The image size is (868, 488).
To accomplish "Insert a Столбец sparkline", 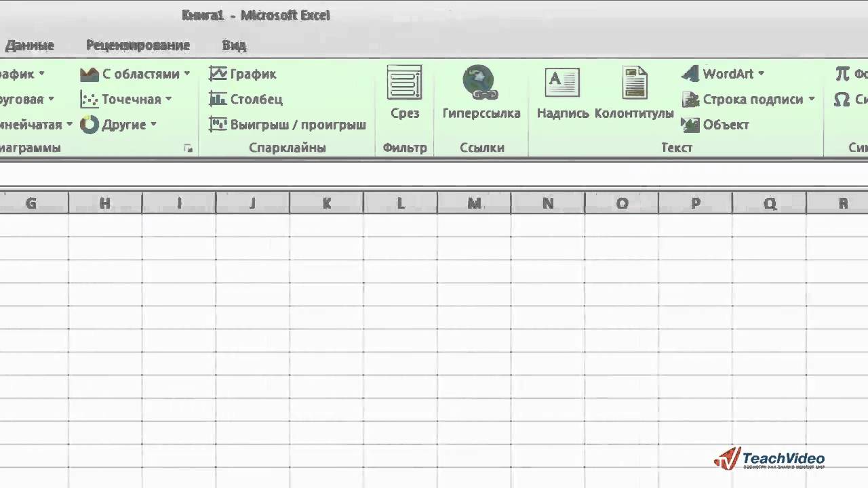I will click(245, 99).
